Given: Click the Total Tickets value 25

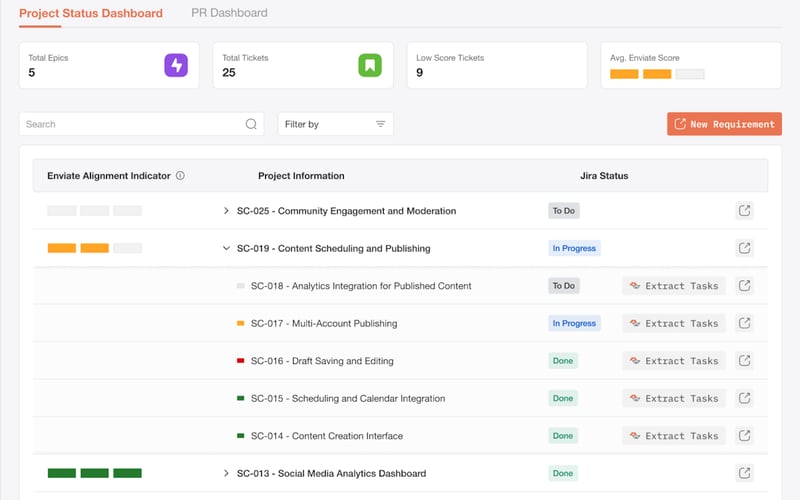Looking at the screenshot, I should click(229, 72).
